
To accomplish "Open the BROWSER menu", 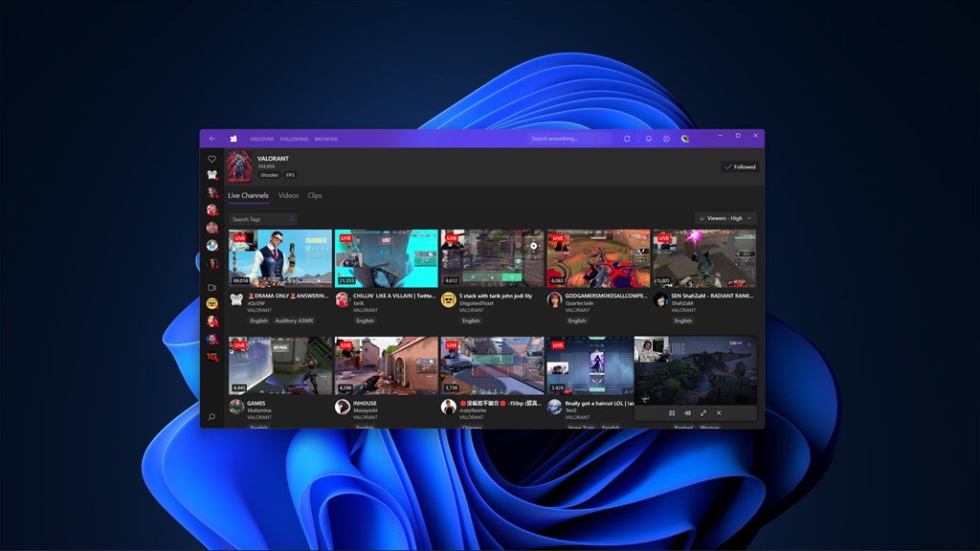I will pyautogui.click(x=325, y=139).
